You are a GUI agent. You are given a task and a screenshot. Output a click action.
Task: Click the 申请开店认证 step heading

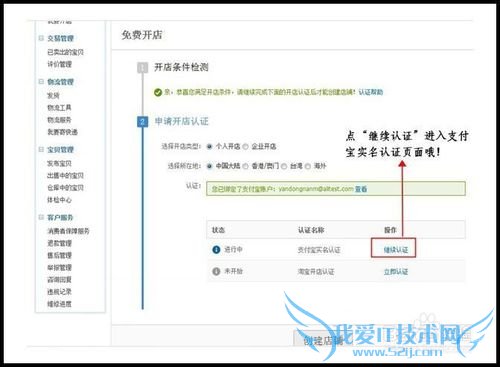pyautogui.click(x=181, y=121)
